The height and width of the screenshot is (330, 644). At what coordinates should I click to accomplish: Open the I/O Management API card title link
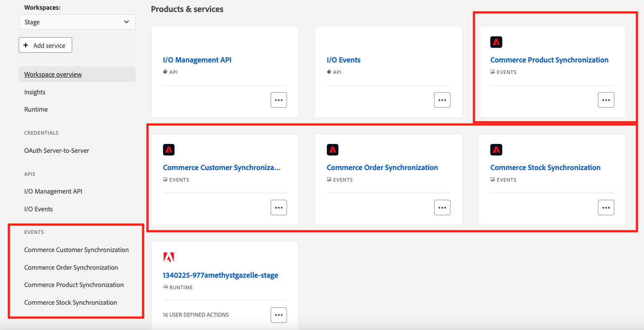coord(197,60)
